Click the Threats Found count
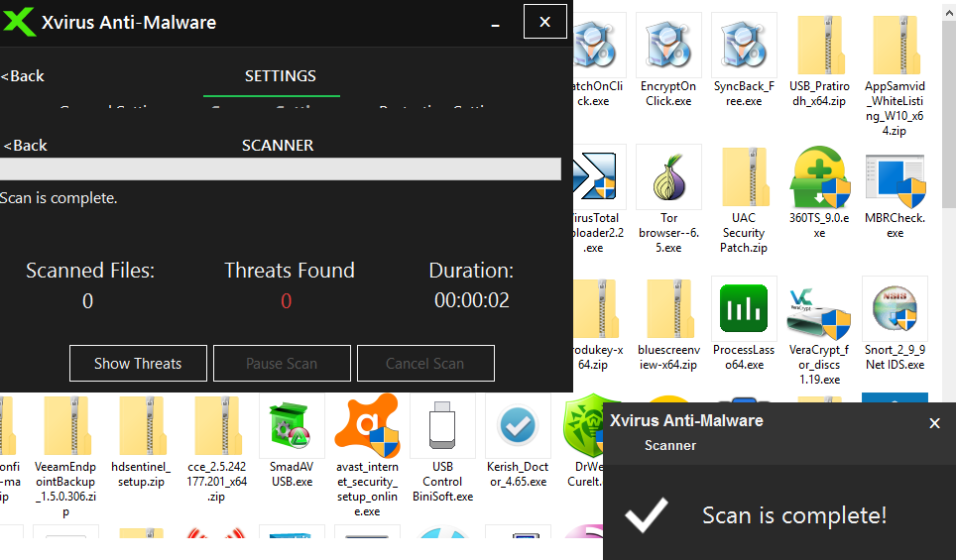Screen dimensions: 956x560 (x=286, y=301)
